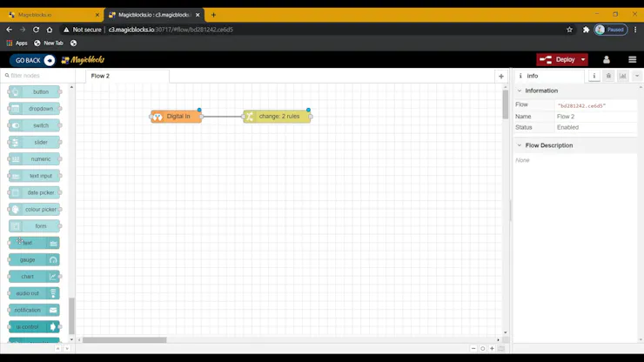Open the dashboard chart sidebar tab

(x=622, y=76)
